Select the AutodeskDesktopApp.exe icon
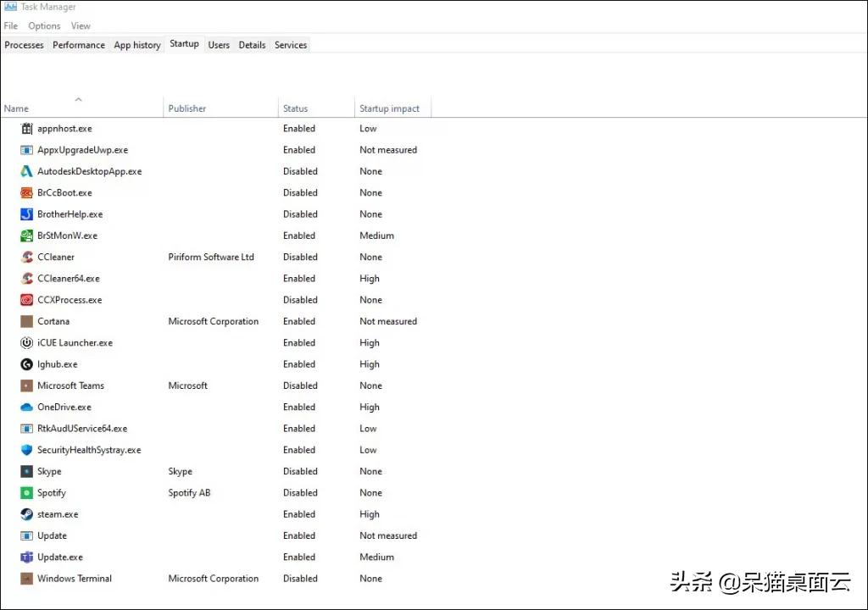Viewport: 868px width, 610px height. [26, 172]
